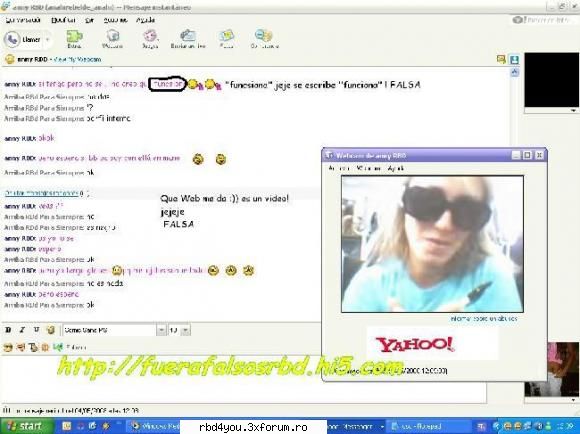The width and height of the screenshot is (580, 434).
Task: Click the View My Webcam link
Action: [x=77, y=59]
